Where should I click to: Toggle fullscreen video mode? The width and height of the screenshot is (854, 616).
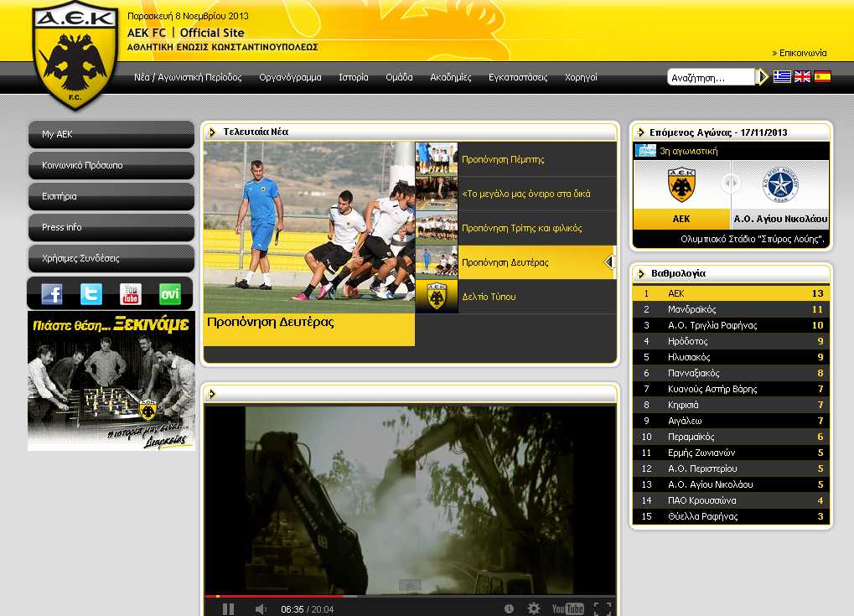click(602, 609)
